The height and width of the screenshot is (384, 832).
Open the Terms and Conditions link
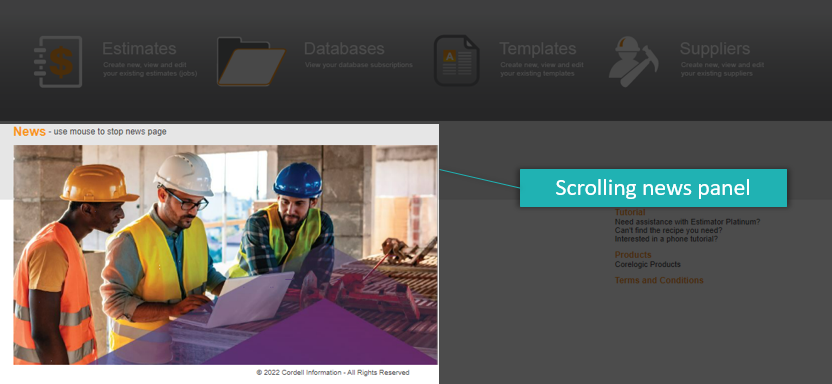pos(659,281)
